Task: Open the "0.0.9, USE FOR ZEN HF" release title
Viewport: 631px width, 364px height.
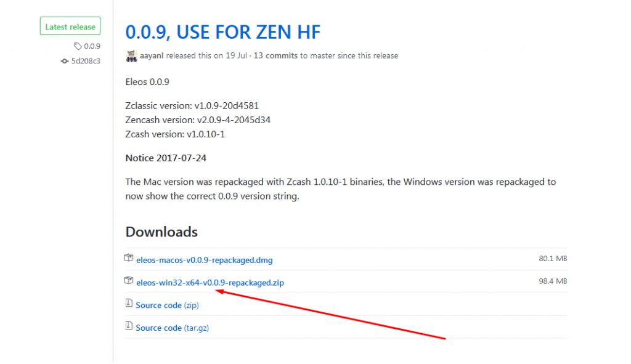Action: pyautogui.click(x=222, y=31)
